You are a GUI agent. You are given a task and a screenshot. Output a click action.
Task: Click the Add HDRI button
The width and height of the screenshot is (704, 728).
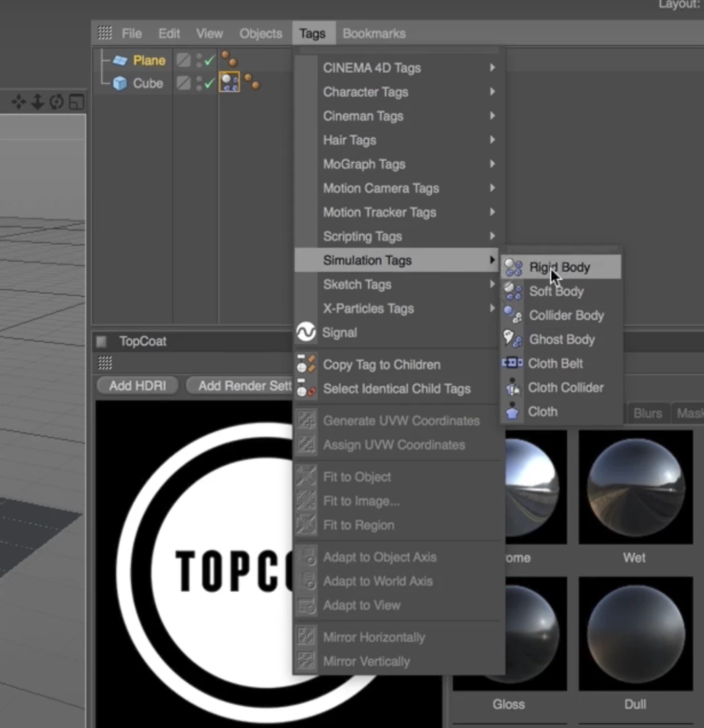pos(138,386)
